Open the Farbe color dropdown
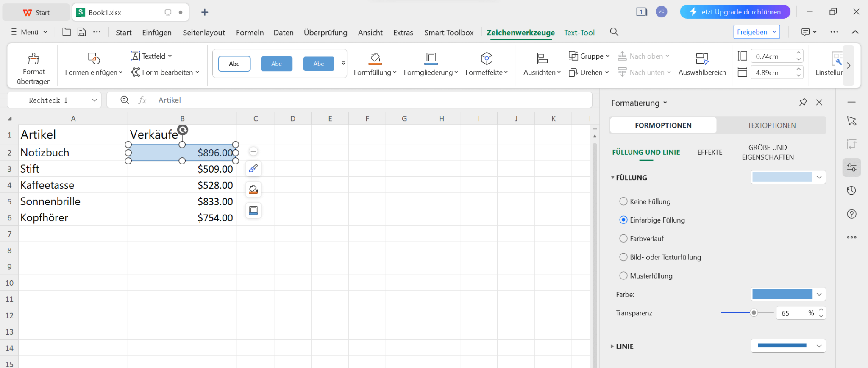The width and height of the screenshot is (868, 368). [819, 294]
